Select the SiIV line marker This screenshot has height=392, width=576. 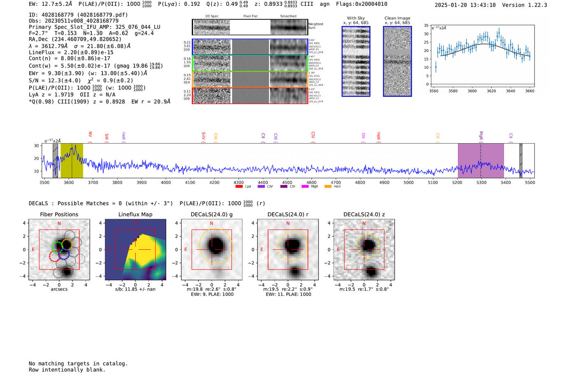(204, 137)
